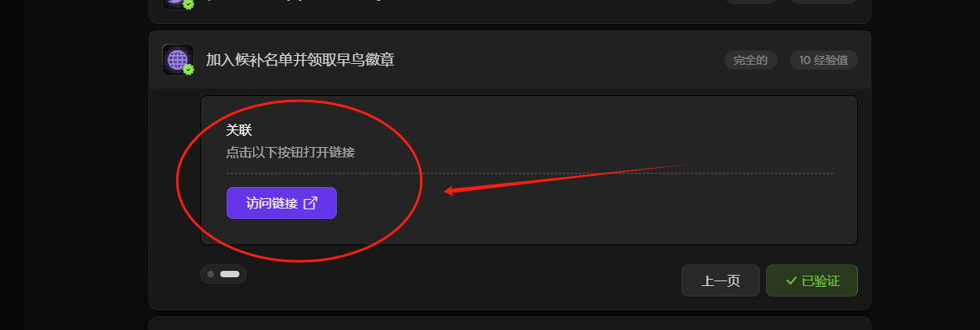This screenshot has height=330, width=980.
Task: Switch to the first step pagination dot
Action: (x=211, y=274)
